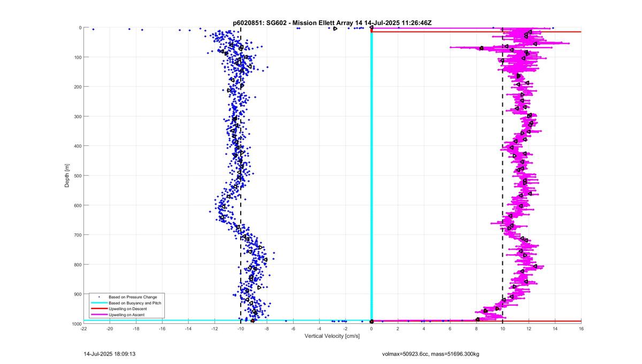Screen dimensions: 642x364
Task: Click velocity axis tick label '-8'
Action: click(x=267, y=328)
